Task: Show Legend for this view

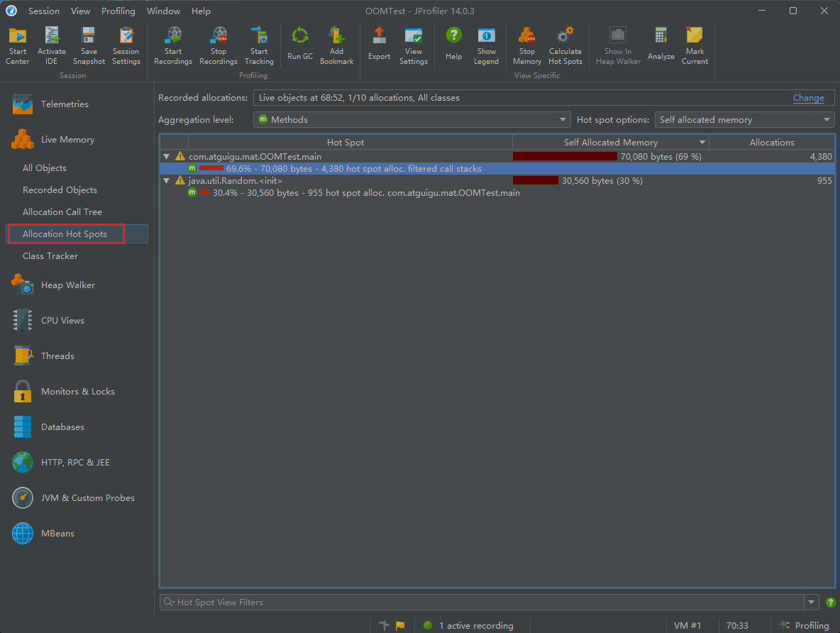Action: click(486, 45)
